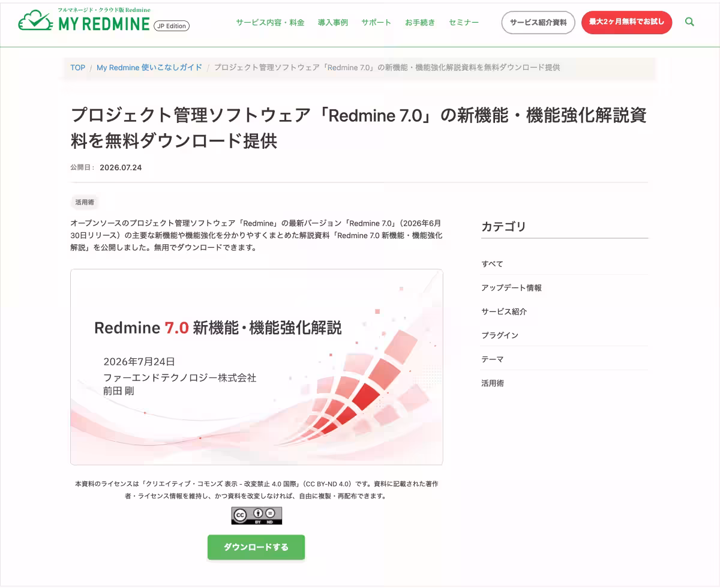The width and height of the screenshot is (720, 588).
Task: Open My Redmine 使いこなしガイド breadcrumb
Action: coord(149,68)
